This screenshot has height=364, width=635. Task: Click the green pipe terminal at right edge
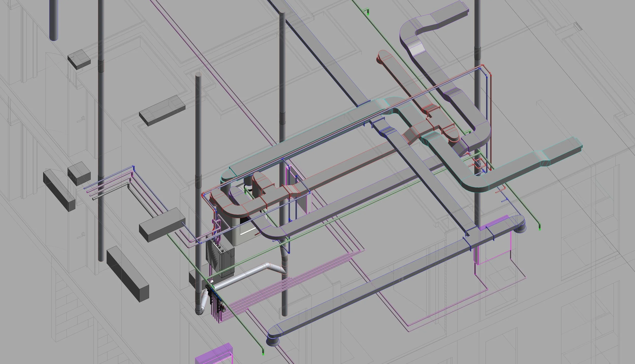click(540, 229)
